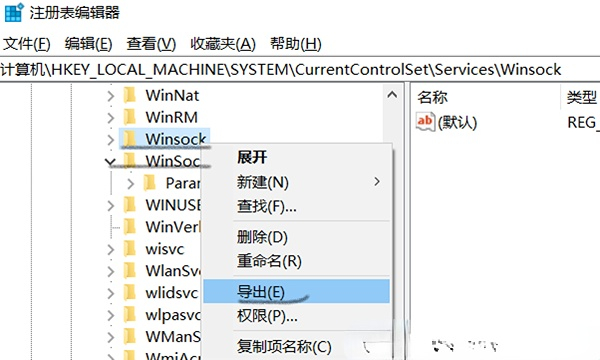Expand the Parameters subkey

[x=130, y=184]
